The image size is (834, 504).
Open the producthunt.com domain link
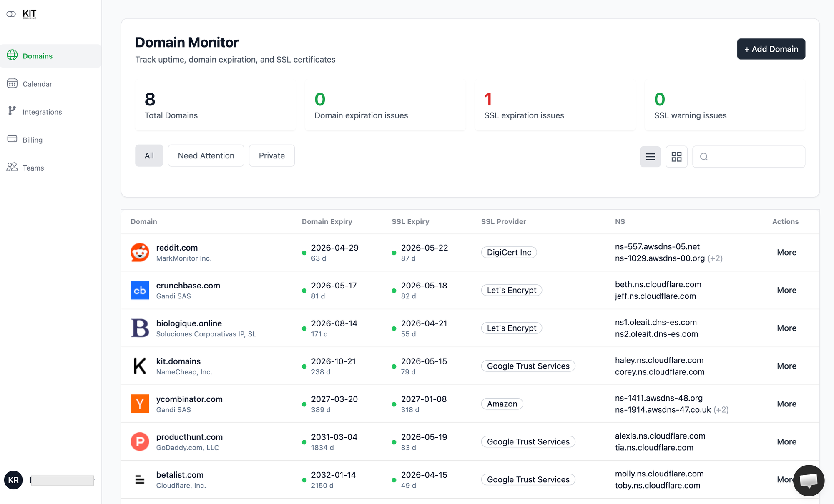pos(189,437)
